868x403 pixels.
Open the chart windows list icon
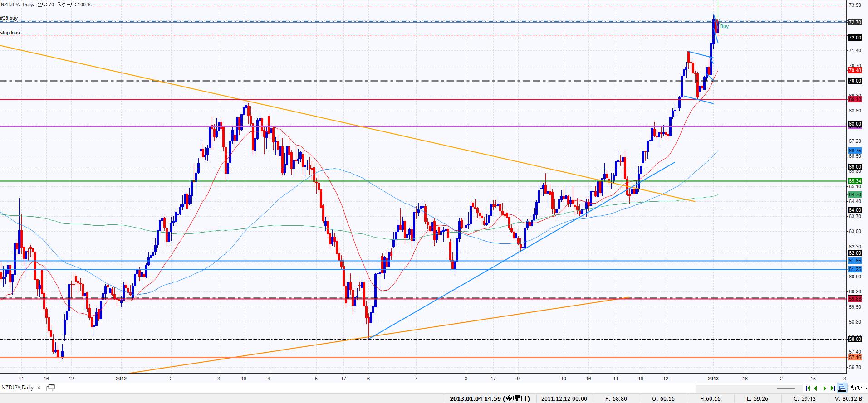(x=50, y=388)
